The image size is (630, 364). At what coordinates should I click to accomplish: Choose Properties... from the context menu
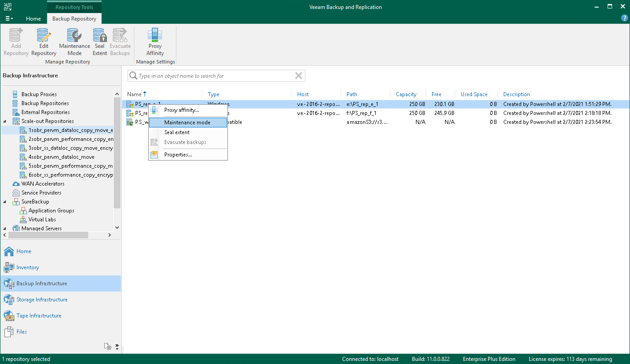click(x=188, y=155)
